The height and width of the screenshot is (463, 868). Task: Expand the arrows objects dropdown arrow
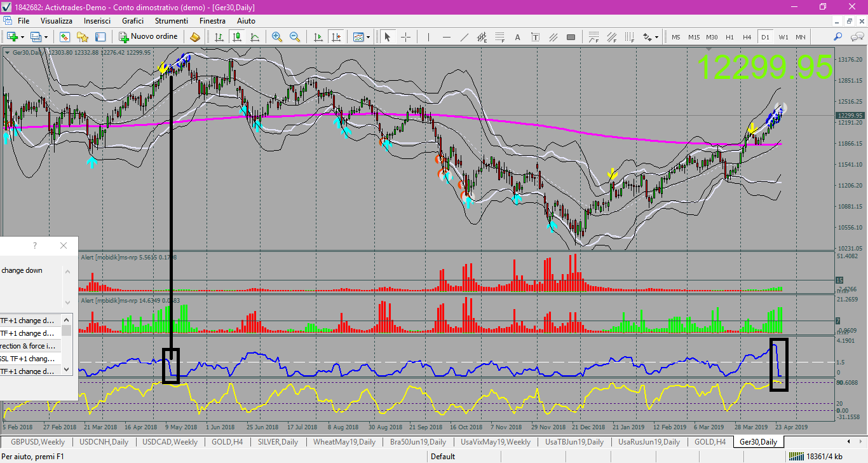tap(656, 37)
